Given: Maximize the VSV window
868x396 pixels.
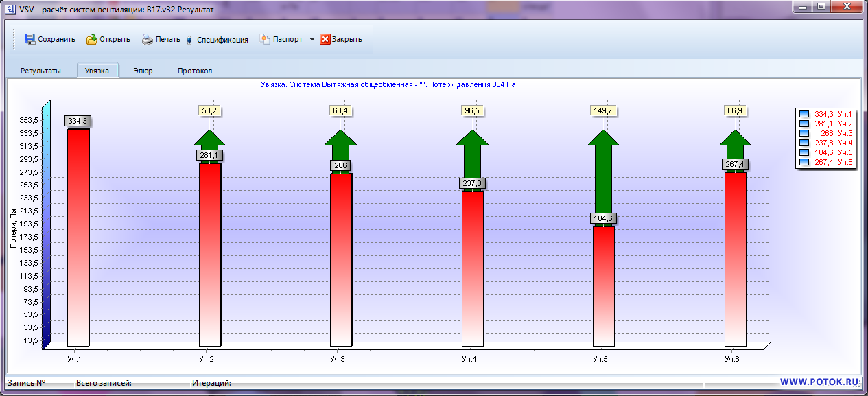Looking at the screenshot, I should [821, 7].
